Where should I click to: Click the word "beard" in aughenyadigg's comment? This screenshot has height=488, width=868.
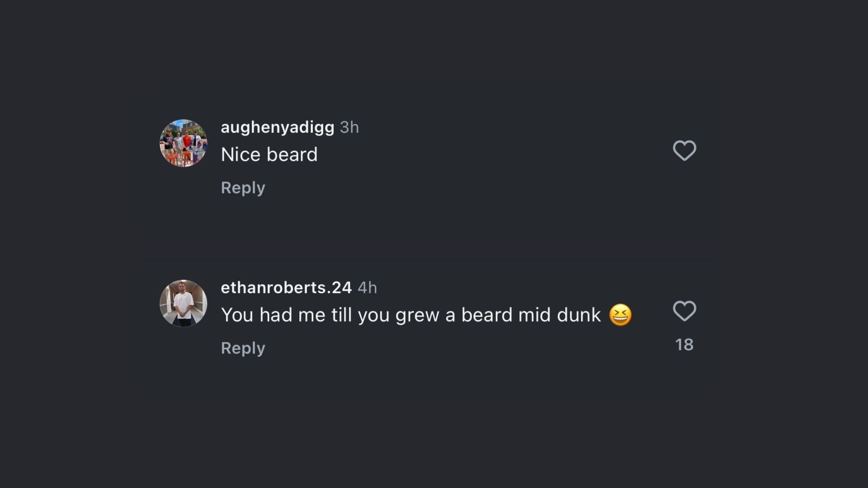click(x=292, y=155)
